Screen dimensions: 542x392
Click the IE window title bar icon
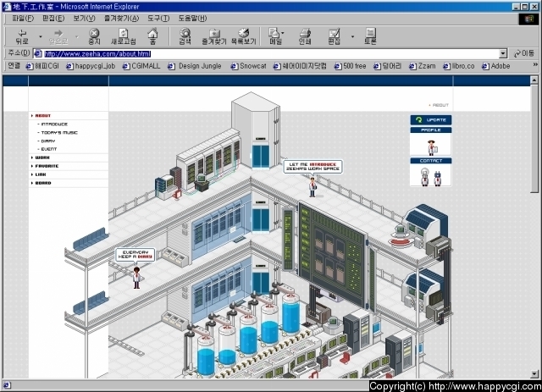(6, 6)
